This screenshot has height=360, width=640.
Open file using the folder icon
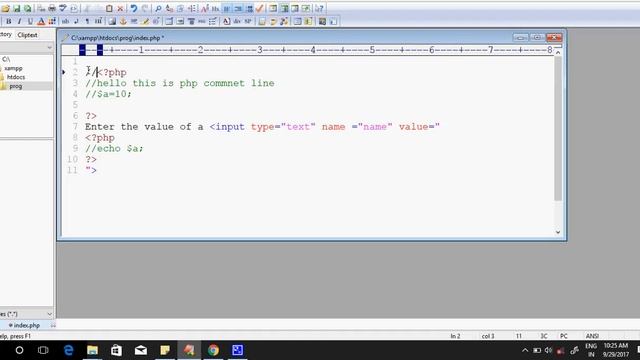click(5, 8)
